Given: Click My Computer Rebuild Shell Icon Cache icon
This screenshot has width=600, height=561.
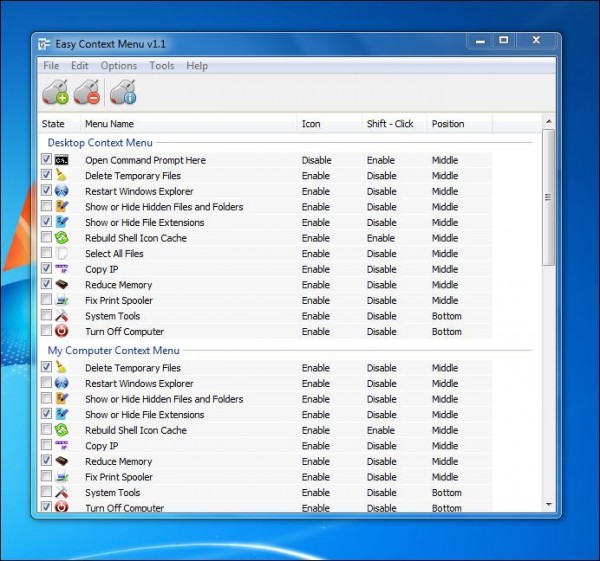Looking at the screenshot, I should [x=61, y=430].
